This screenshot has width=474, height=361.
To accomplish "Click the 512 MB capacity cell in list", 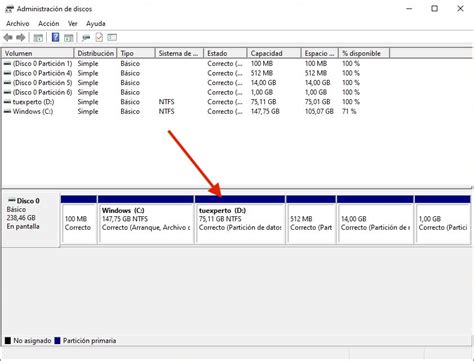I will pos(262,73).
